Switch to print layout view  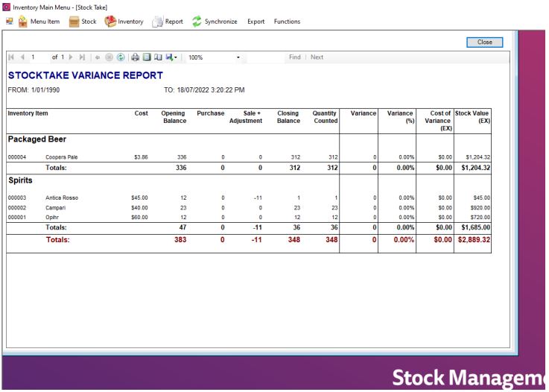pos(147,57)
